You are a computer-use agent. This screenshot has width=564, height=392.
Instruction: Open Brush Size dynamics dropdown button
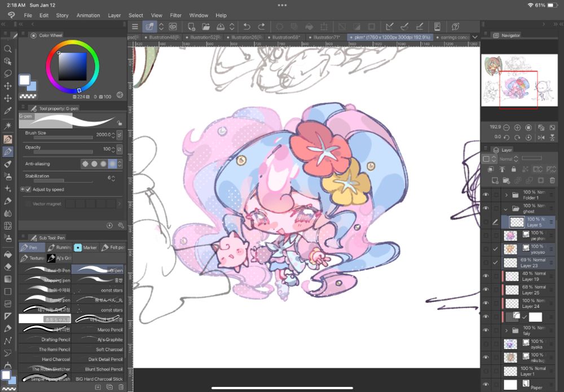pyautogui.click(x=120, y=134)
